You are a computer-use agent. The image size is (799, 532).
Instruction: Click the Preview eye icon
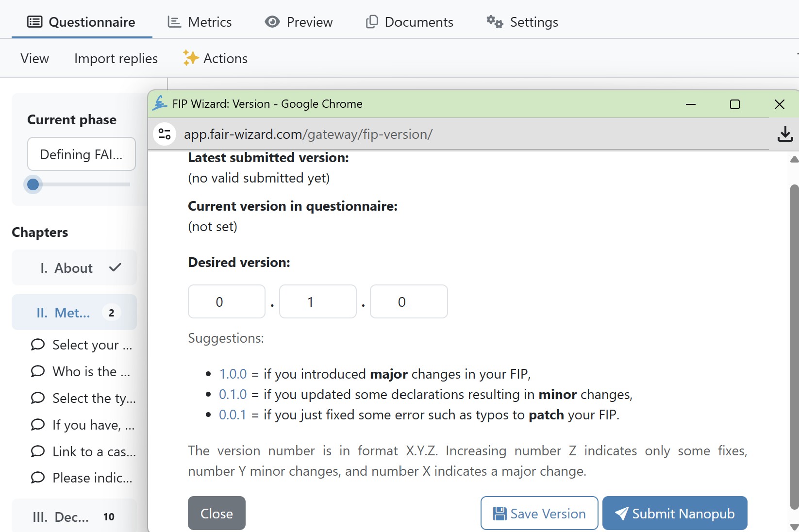272,22
